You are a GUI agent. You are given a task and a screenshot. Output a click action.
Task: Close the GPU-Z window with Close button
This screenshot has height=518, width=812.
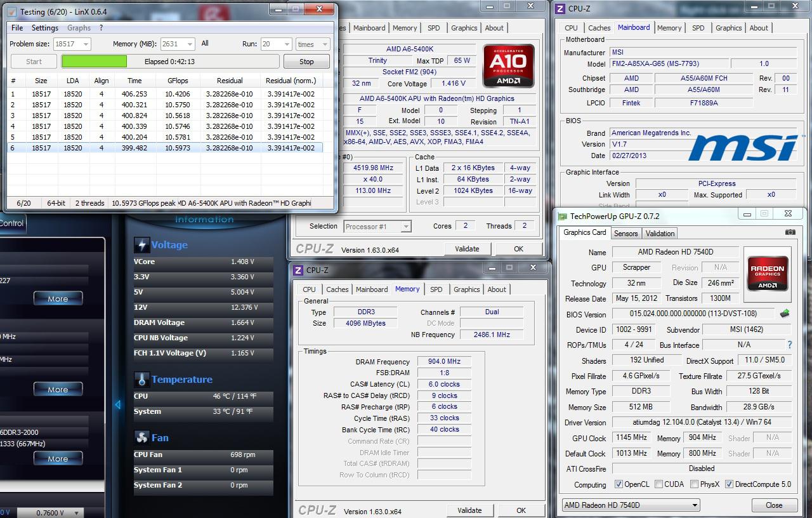(x=774, y=505)
